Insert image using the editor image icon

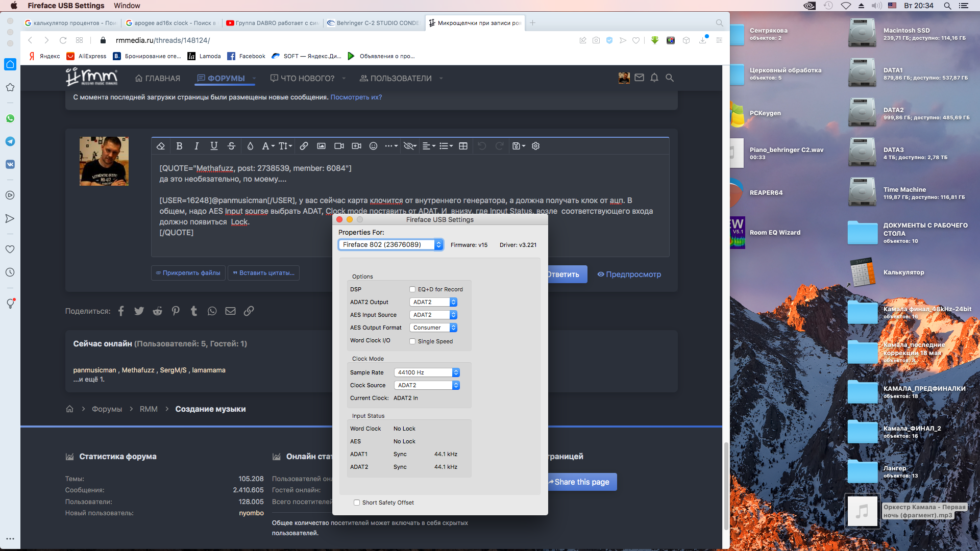(321, 146)
